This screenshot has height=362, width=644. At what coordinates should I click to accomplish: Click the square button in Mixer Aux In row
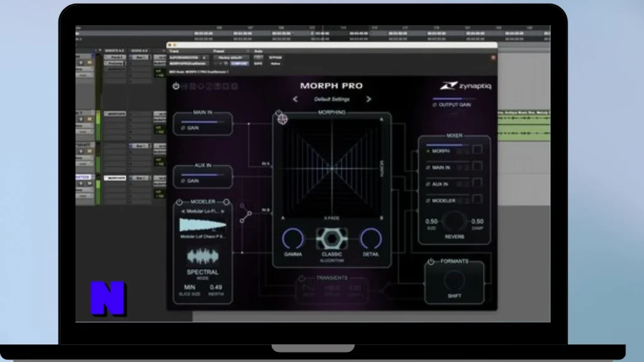477,183
